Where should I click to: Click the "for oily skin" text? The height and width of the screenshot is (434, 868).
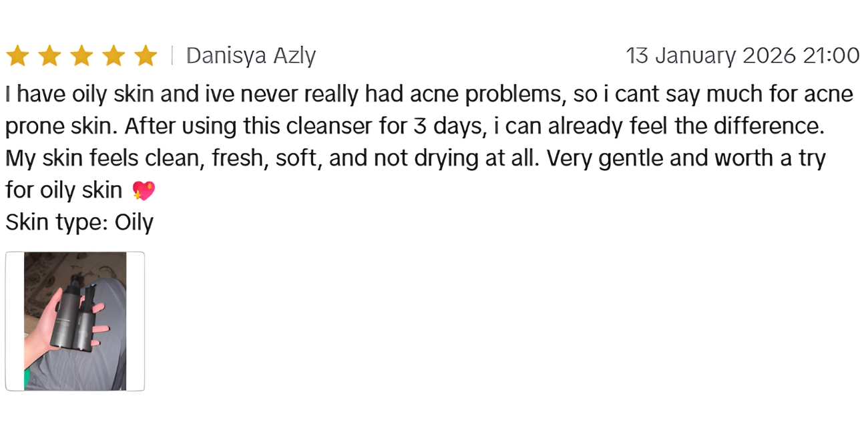63,190
